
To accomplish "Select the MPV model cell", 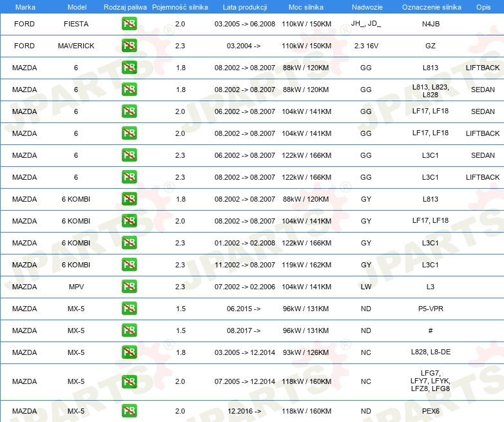I will 76,287.
